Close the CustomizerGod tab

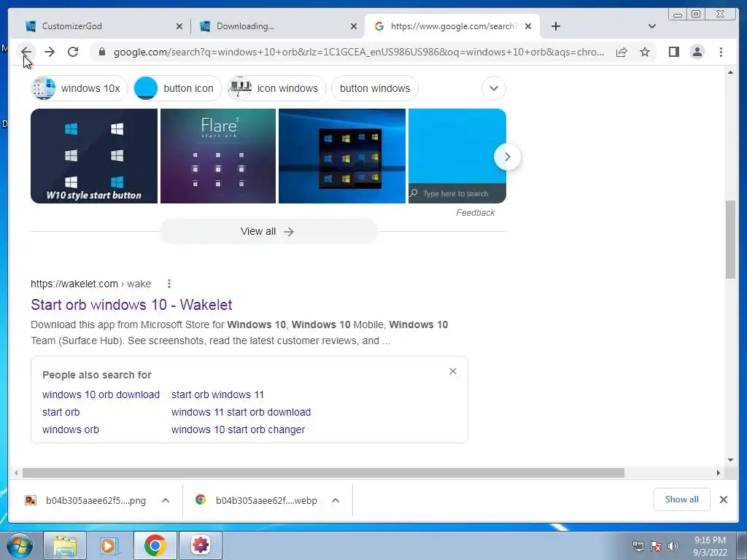click(x=179, y=26)
